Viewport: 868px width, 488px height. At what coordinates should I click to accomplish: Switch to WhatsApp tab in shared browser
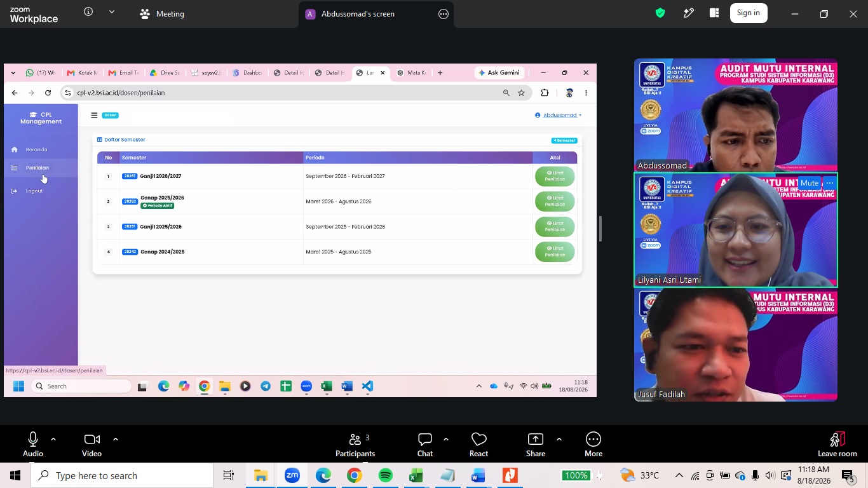[x=41, y=73]
